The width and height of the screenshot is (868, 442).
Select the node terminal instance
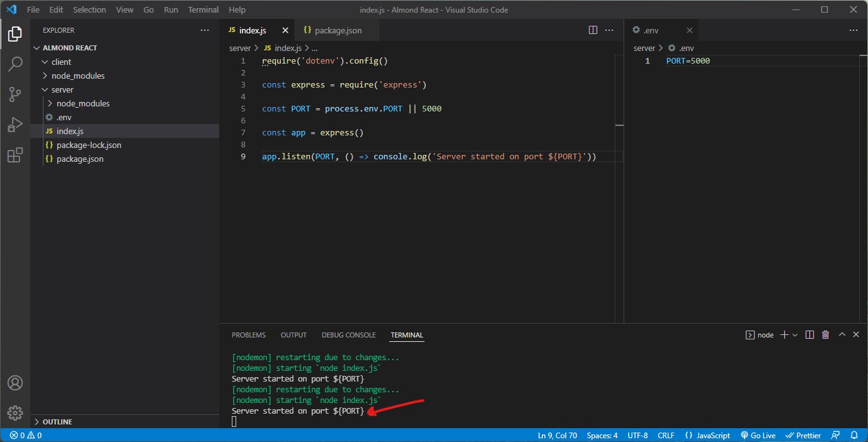[x=760, y=335]
